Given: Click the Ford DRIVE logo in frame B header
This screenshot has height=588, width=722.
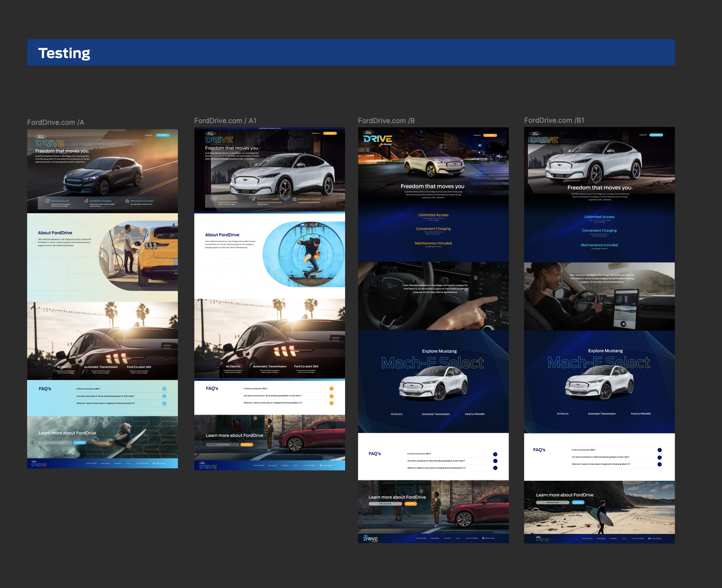Looking at the screenshot, I should pyautogui.click(x=377, y=137).
